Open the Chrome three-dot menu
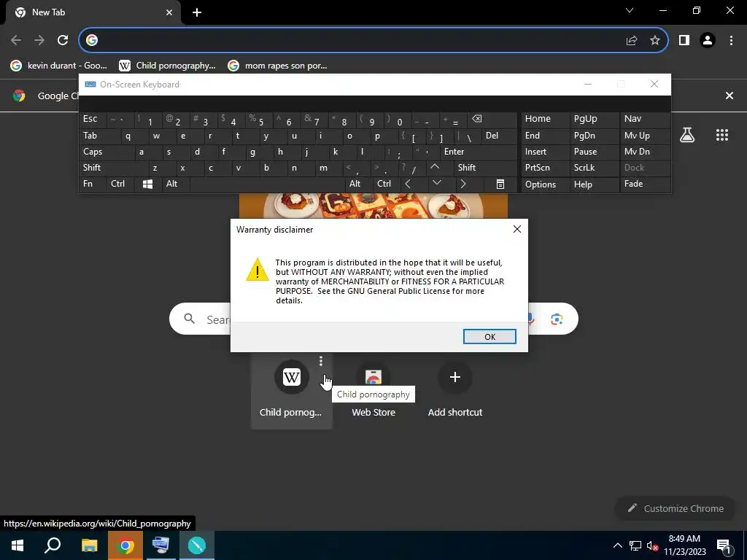Viewport: 747px width, 560px height. point(731,41)
